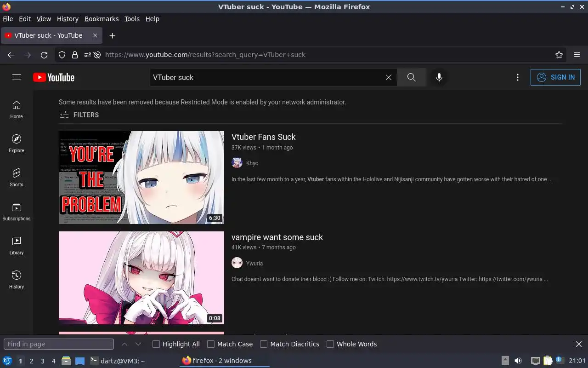
Task: Open You're The Problem video thumbnail
Action: click(x=141, y=178)
